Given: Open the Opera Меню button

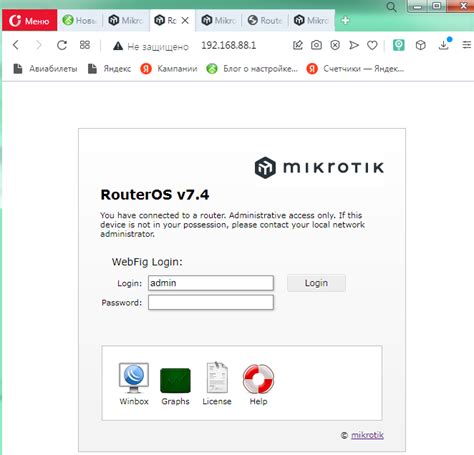Looking at the screenshot, I should point(29,21).
